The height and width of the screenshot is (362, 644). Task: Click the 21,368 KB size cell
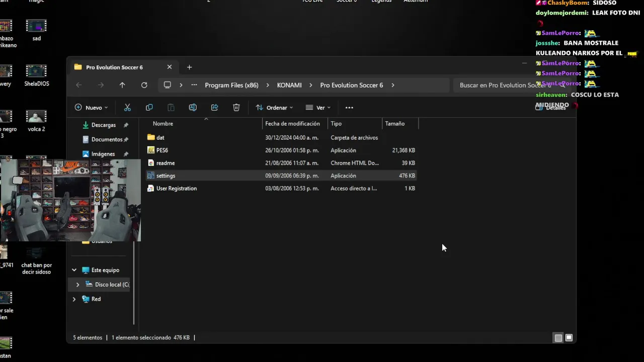404,150
